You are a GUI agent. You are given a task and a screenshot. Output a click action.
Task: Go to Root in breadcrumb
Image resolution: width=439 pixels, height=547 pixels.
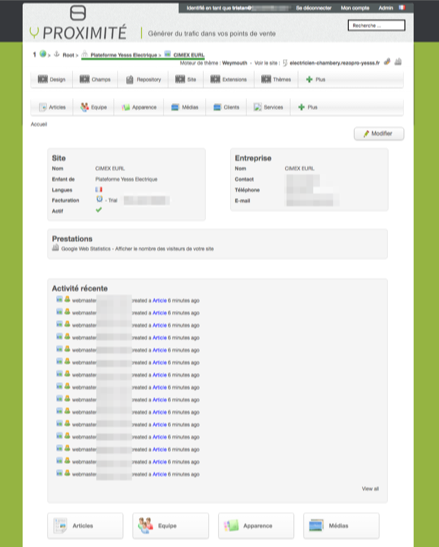[68, 55]
